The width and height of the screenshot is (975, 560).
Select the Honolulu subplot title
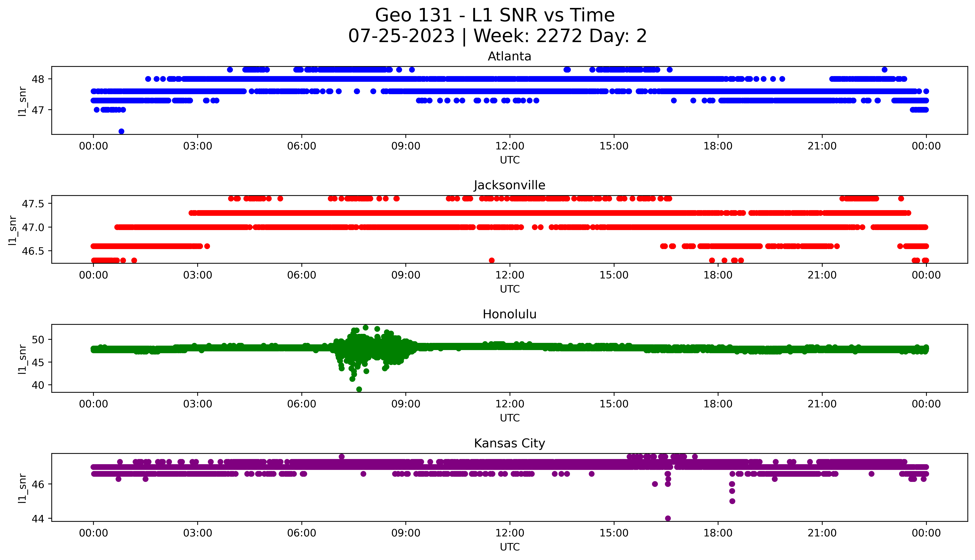click(509, 314)
